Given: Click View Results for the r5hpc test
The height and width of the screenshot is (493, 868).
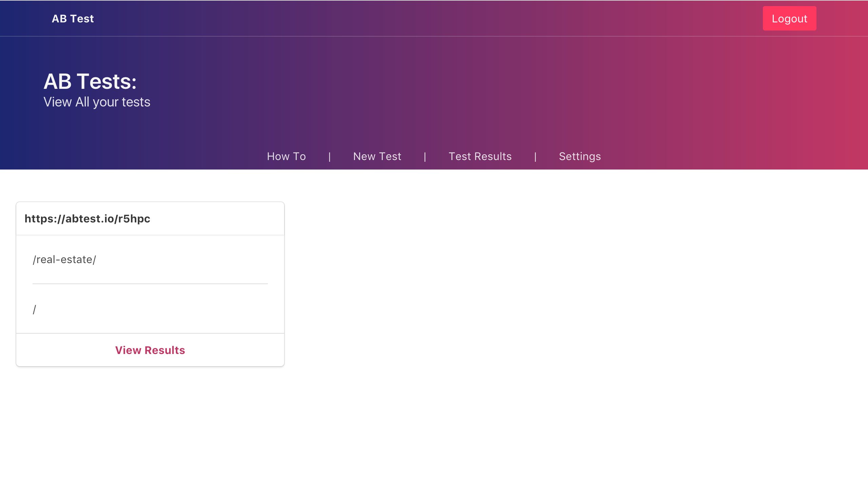Looking at the screenshot, I should tap(150, 350).
